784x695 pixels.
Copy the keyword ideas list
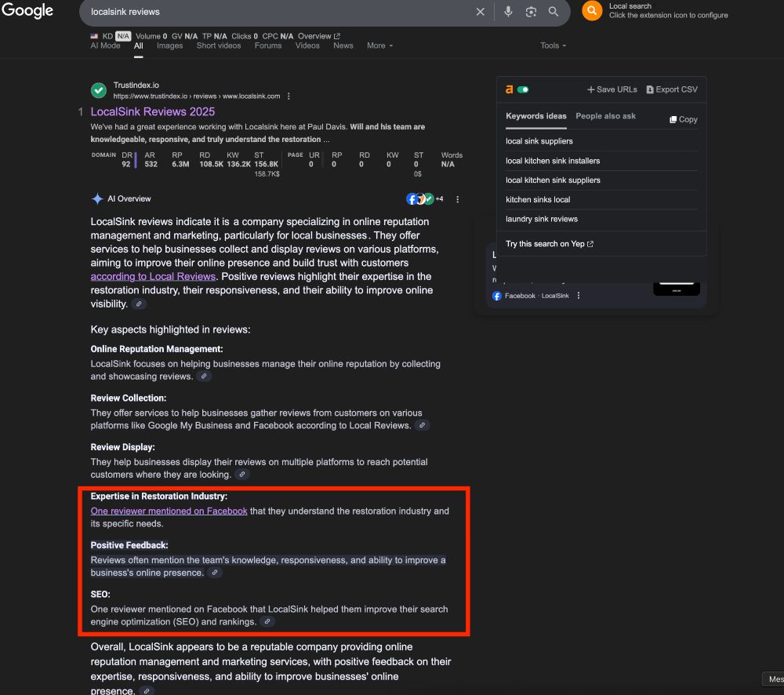pos(683,119)
